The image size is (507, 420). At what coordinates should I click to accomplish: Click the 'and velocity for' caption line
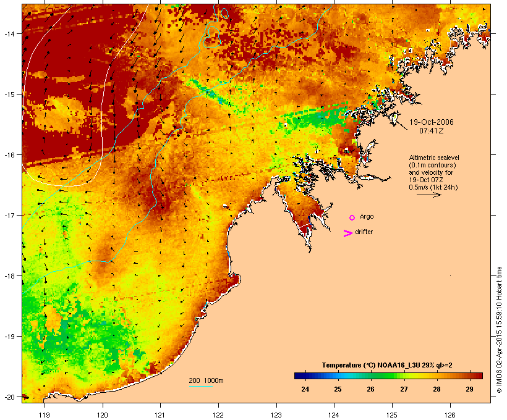click(x=431, y=172)
